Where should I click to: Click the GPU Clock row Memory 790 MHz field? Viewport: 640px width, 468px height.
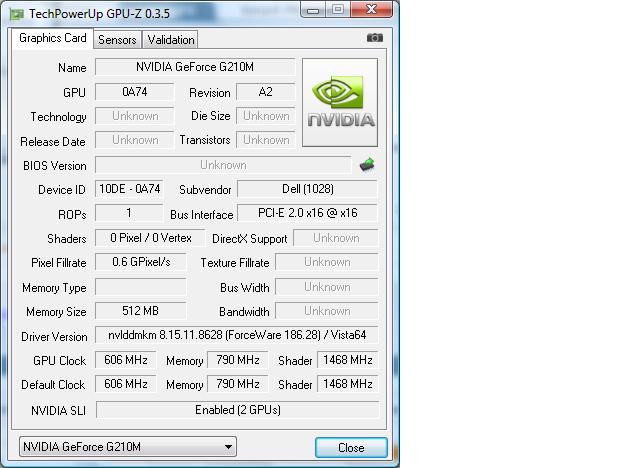coord(238,360)
